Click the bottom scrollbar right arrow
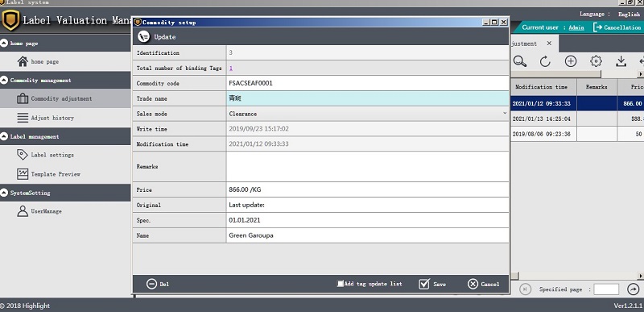This screenshot has height=312, width=644. pos(640,276)
